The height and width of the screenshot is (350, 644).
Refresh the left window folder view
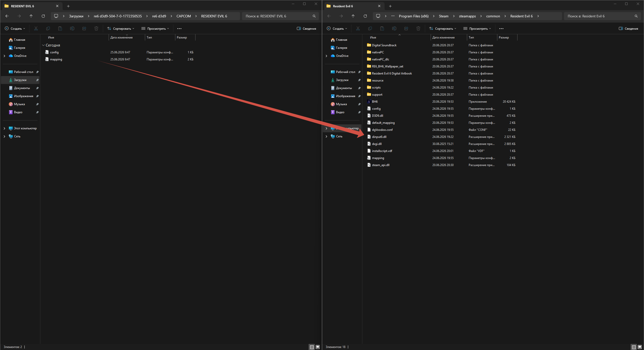point(43,16)
